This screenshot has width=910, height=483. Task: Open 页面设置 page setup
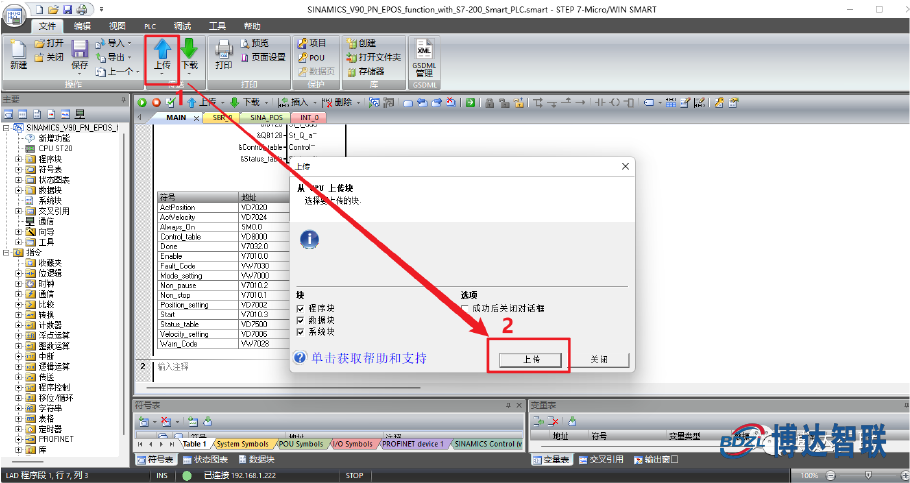(263, 57)
